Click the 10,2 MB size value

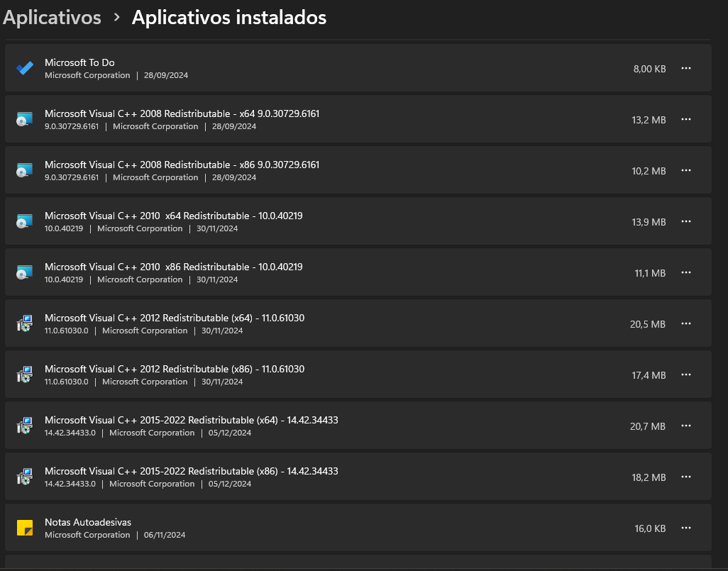(x=649, y=171)
